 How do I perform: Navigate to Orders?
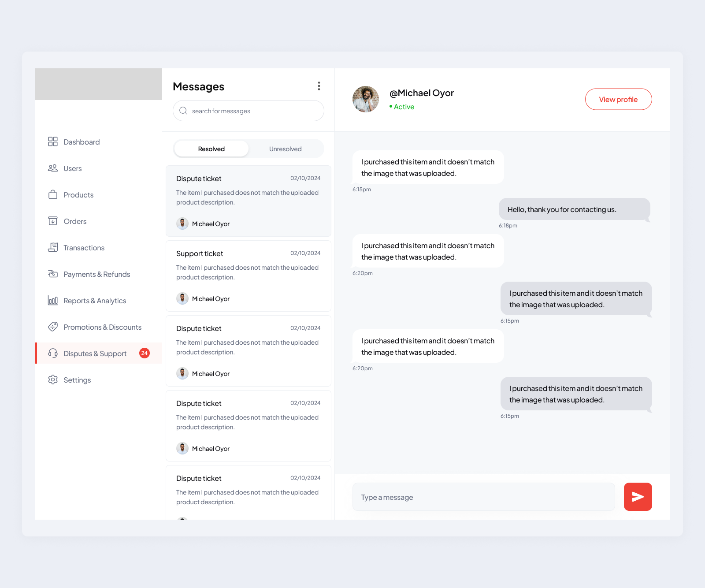pos(99,221)
